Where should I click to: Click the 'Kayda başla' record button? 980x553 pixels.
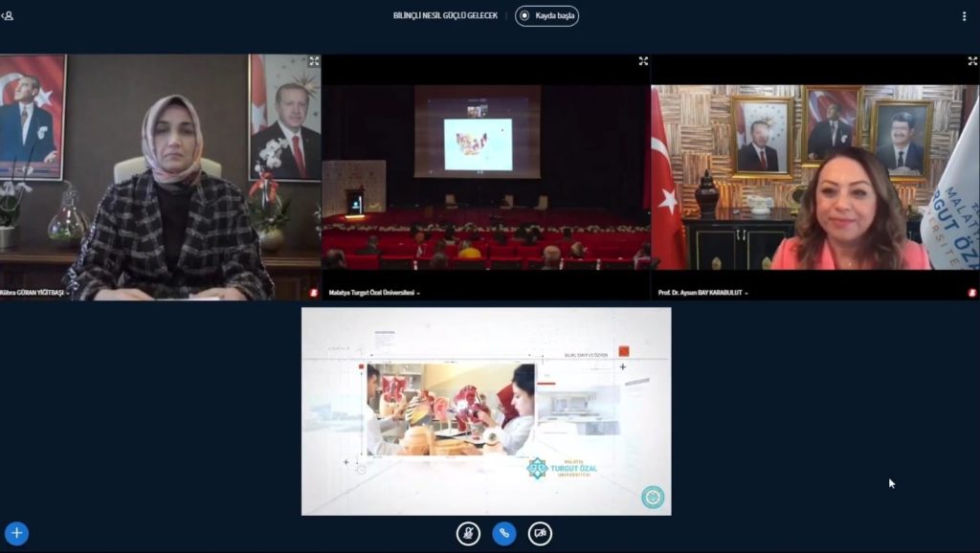pos(546,16)
